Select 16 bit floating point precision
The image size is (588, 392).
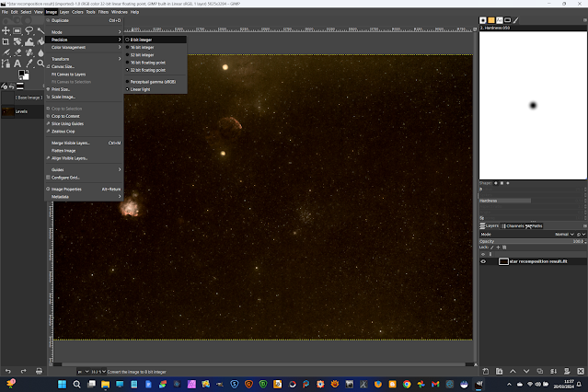(156, 63)
